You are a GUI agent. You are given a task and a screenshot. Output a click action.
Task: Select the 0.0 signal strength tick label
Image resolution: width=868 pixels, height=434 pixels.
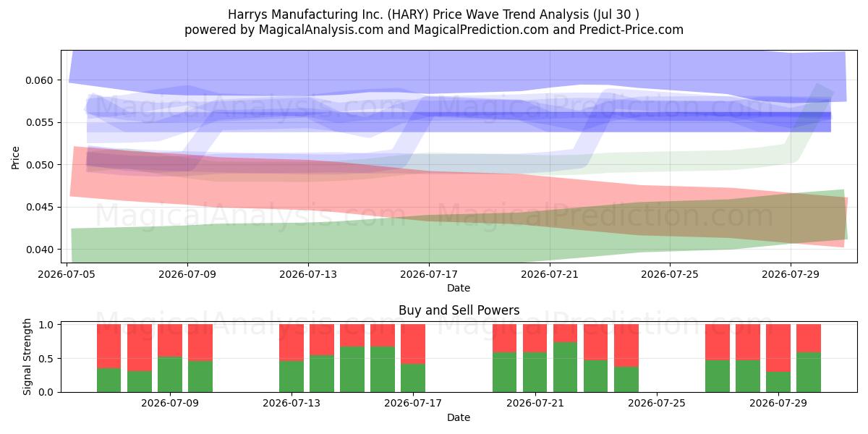[47, 392]
